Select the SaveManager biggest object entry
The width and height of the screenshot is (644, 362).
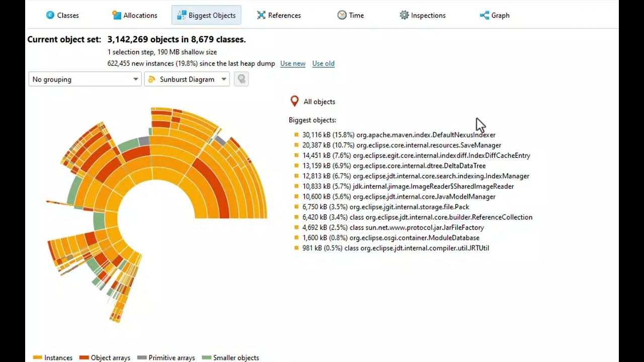401,145
